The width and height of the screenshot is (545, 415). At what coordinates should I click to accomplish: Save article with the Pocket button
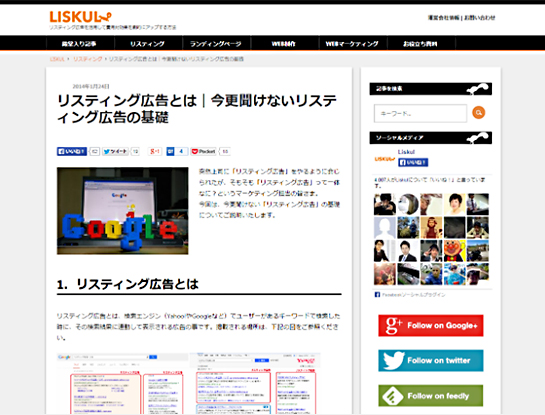coord(204,152)
